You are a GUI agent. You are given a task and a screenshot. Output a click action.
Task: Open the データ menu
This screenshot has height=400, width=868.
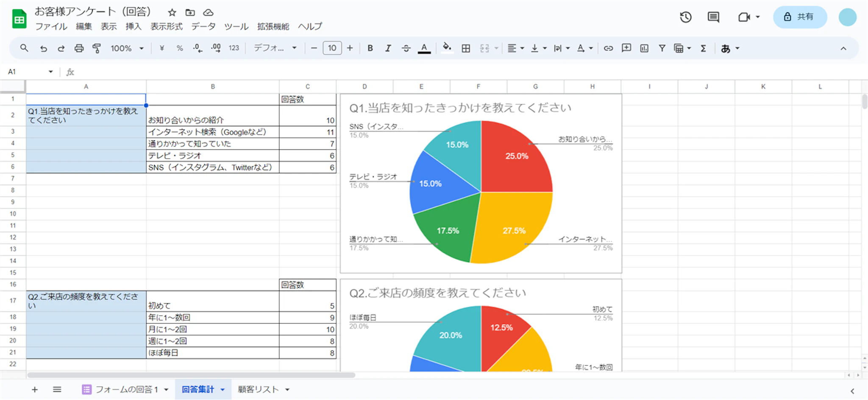pyautogui.click(x=203, y=26)
